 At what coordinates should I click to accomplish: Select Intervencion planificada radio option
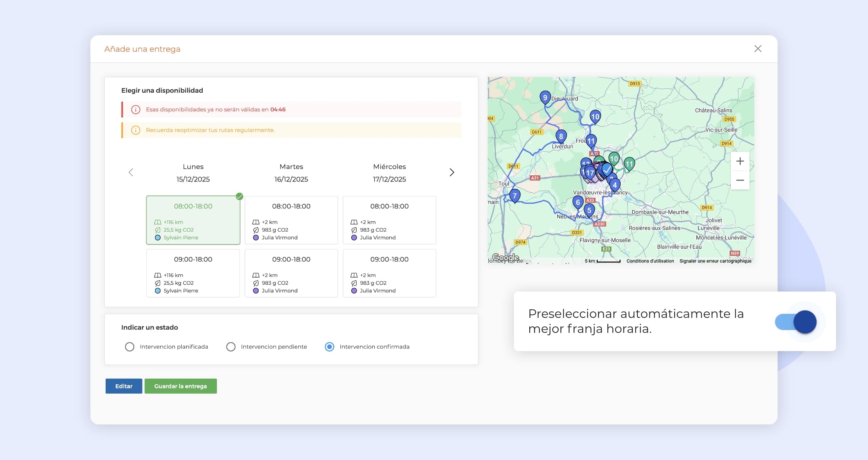[129, 347]
